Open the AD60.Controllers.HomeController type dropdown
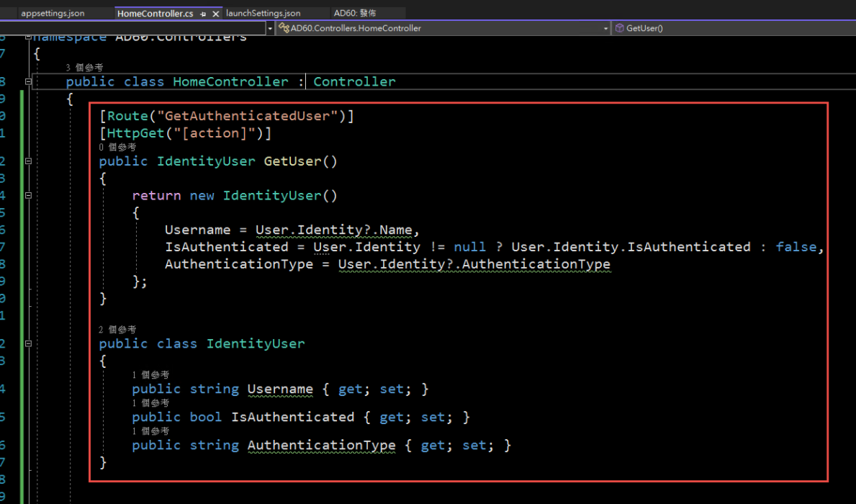This screenshot has height=504, width=856. point(606,28)
